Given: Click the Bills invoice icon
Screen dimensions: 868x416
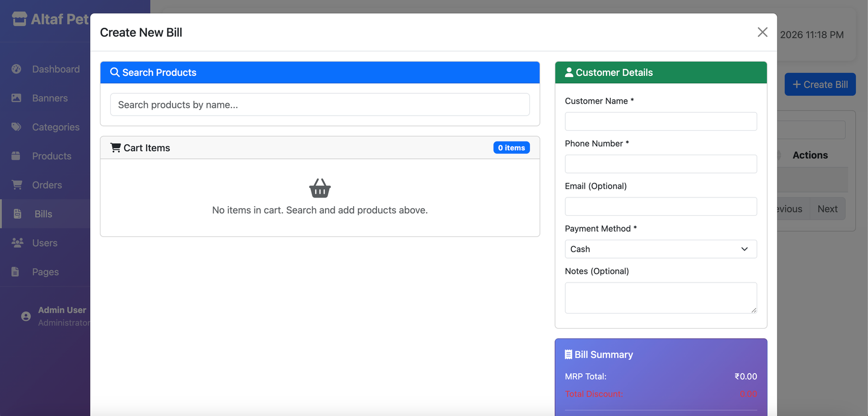Looking at the screenshot, I should [x=17, y=214].
